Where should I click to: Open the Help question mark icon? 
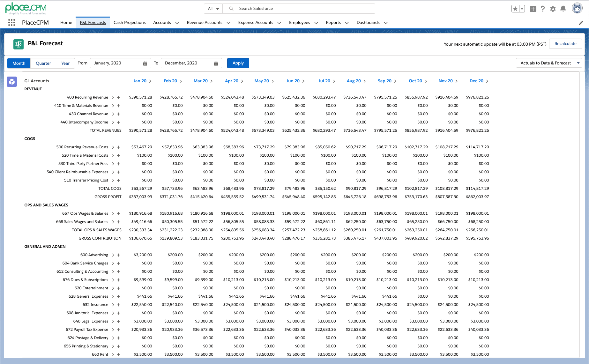543,9
